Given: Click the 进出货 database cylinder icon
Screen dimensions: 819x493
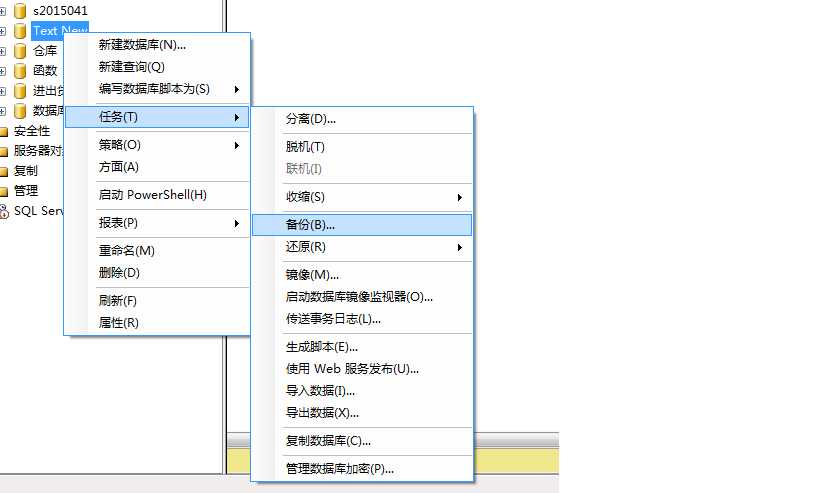Looking at the screenshot, I should click(x=20, y=91).
